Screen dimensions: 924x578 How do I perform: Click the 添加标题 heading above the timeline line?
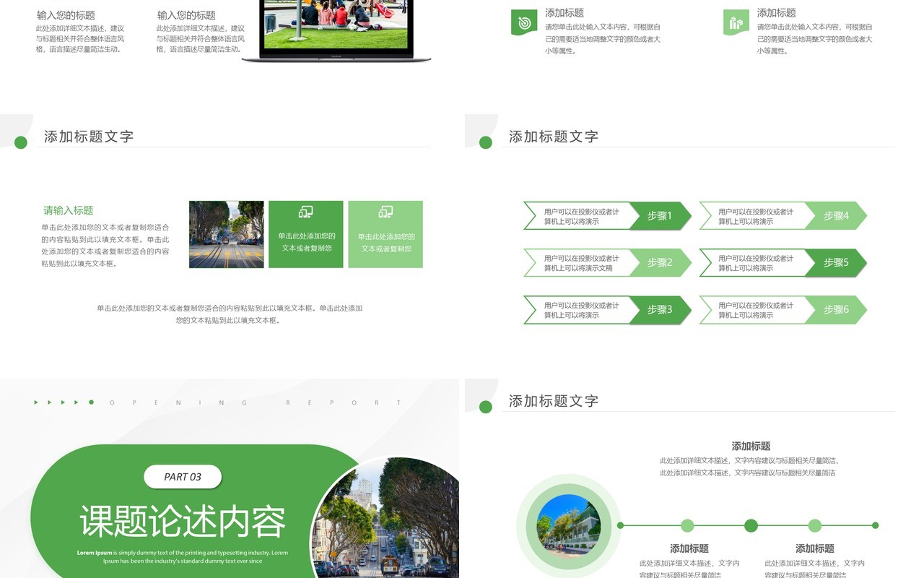pyautogui.click(x=751, y=447)
